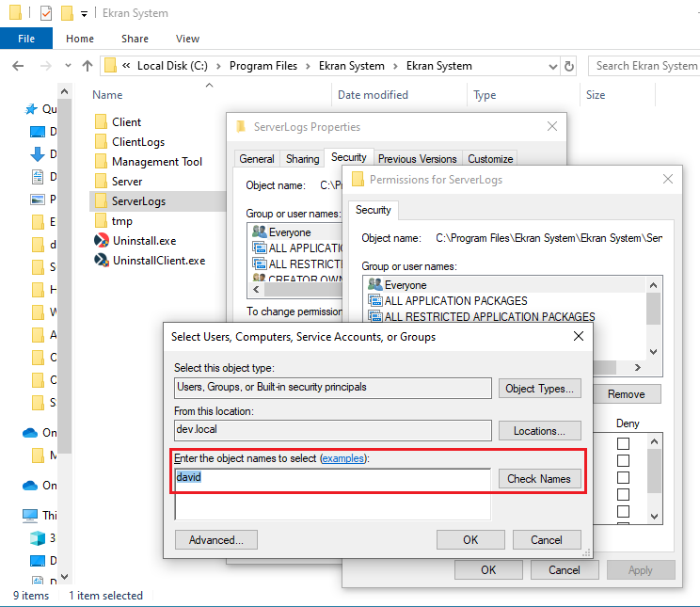This screenshot has height=607, width=700.
Task: Click the Uninstall.exe application icon
Action: coord(102,241)
